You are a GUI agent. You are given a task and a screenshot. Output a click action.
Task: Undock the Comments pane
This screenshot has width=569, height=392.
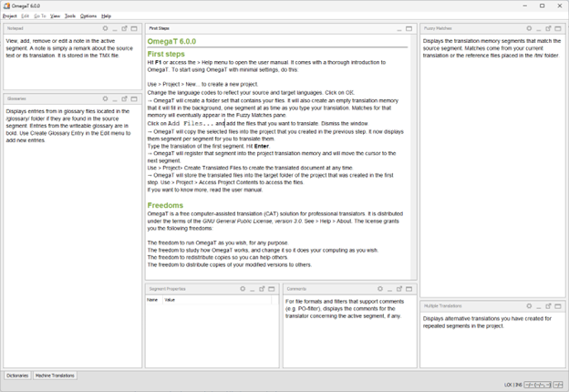399,289
